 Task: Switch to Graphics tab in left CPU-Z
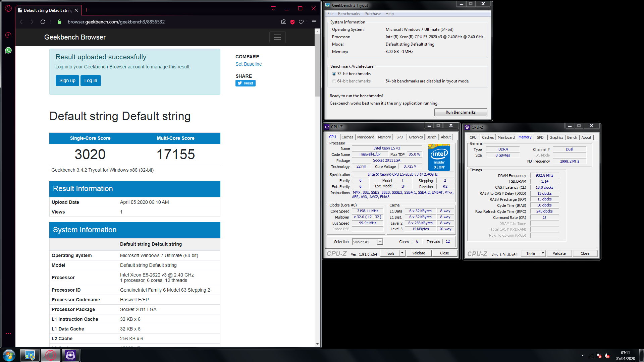[416, 137]
